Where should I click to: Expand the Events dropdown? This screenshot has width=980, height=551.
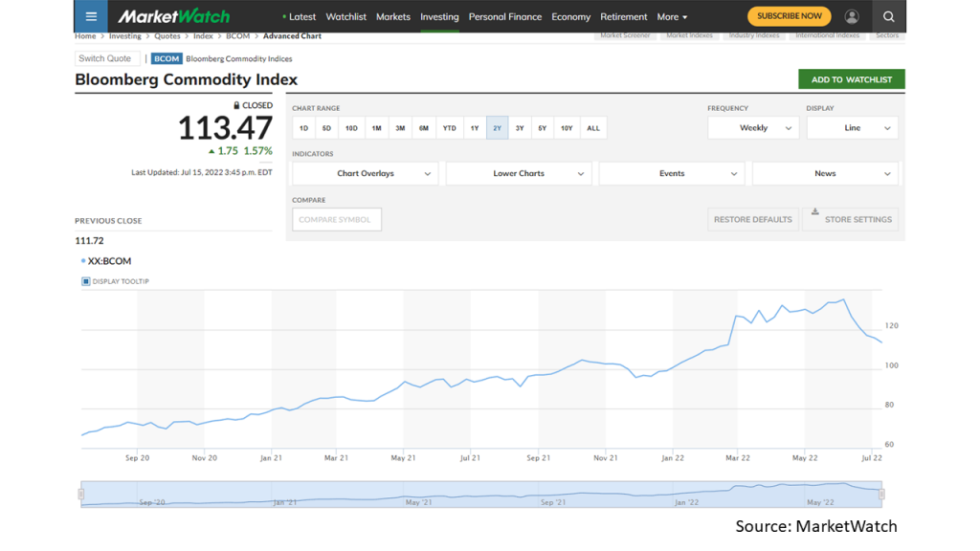pos(672,174)
